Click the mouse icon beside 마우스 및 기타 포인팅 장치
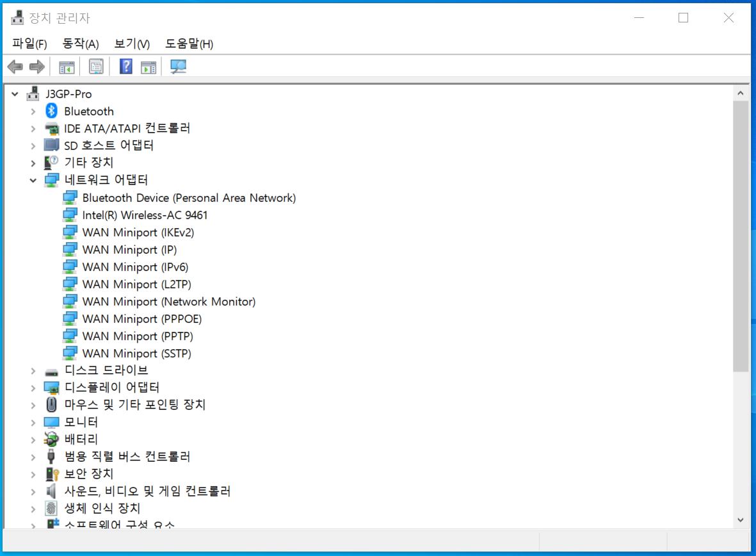 [x=52, y=404]
